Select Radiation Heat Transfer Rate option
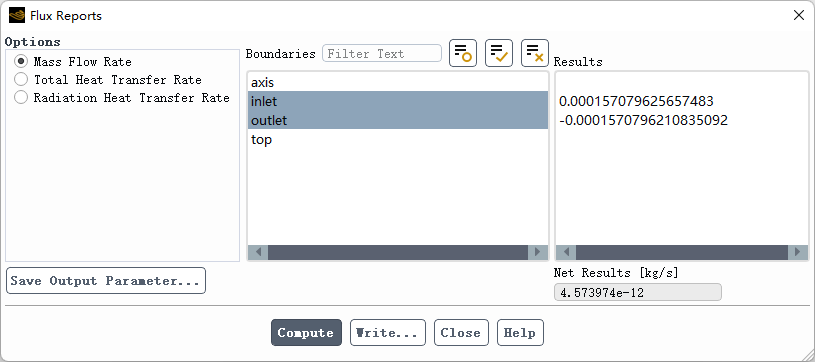 pyautogui.click(x=122, y=98)
